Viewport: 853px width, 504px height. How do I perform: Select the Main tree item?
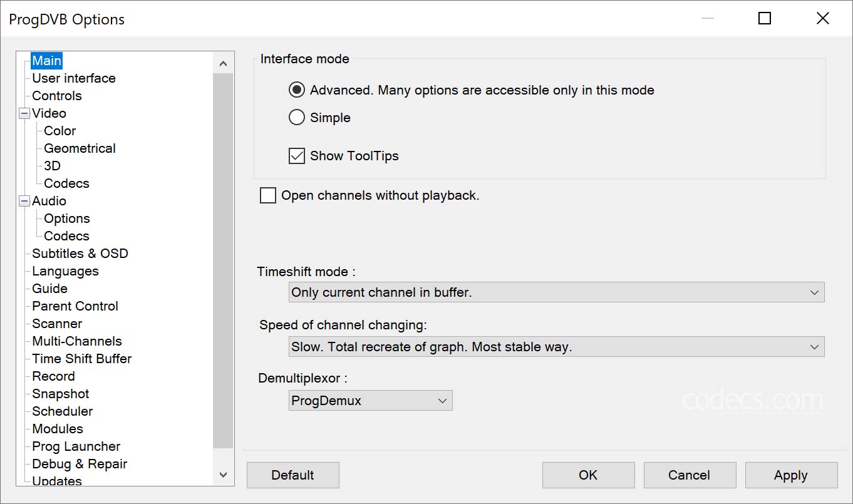click(x=47, y=61)
